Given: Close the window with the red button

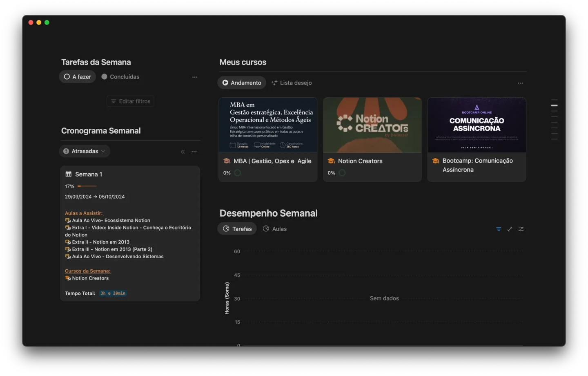Looking at the screenshot, I should click(x=31, y=22).
